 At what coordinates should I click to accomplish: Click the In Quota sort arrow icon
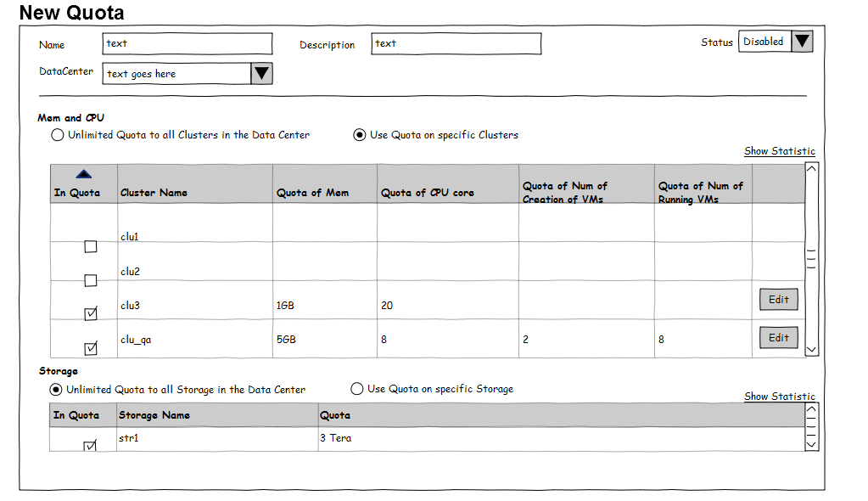tap(83, 174)
